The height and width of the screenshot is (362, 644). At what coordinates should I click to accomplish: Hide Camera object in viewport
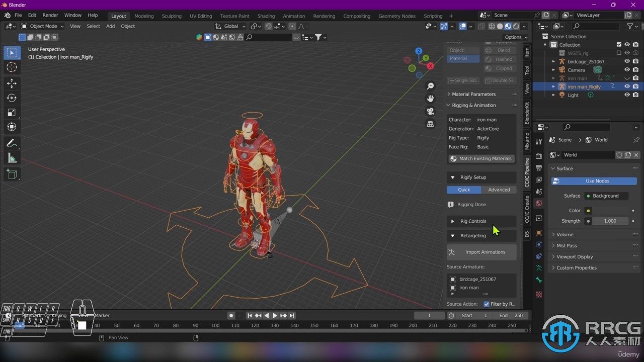[x=627, y=70]
